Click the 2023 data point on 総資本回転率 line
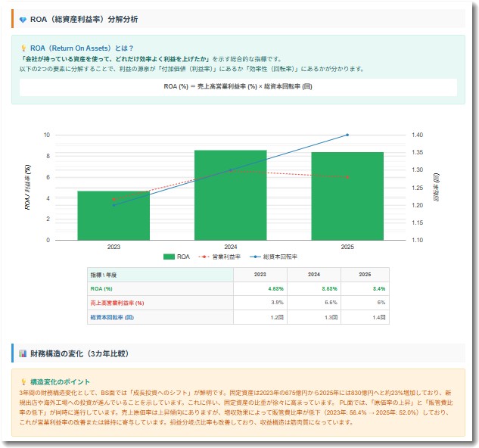Image resolution: width=479 pixels, height=448 pixels. click(x=114, y=205)
